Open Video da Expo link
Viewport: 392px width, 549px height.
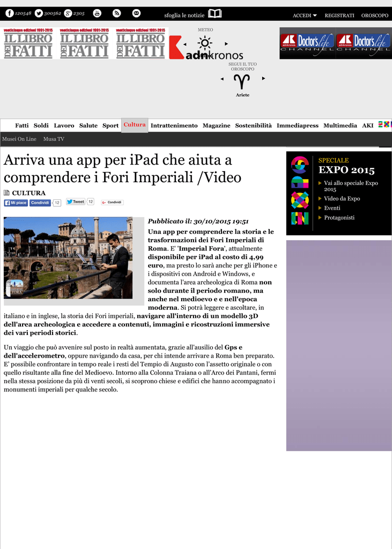[342, 198]
